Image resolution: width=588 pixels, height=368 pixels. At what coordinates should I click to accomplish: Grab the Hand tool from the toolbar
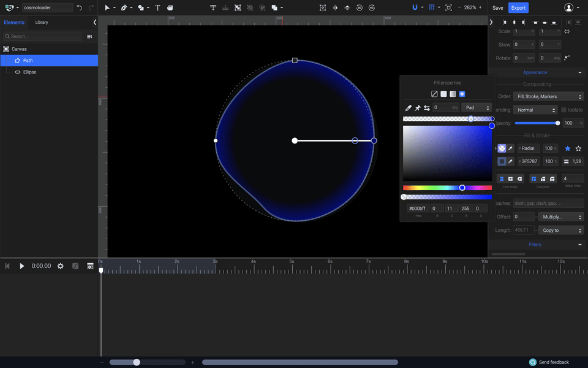click(x=170, y=8)
